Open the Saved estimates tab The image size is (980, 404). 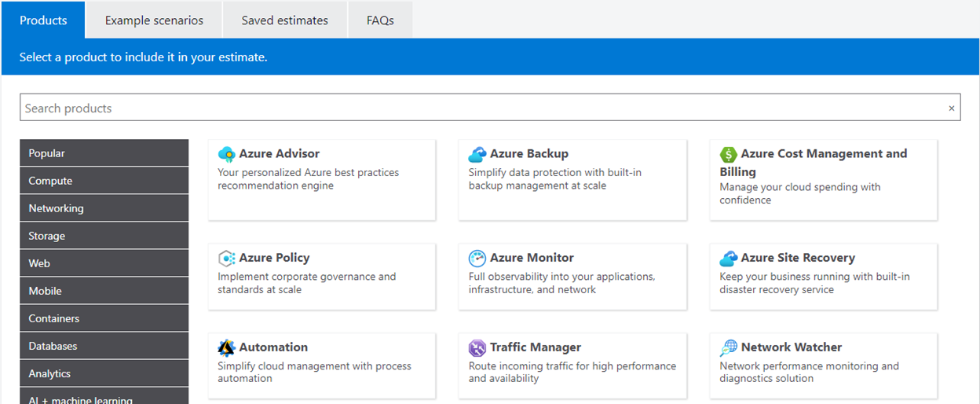pos(284,20)
